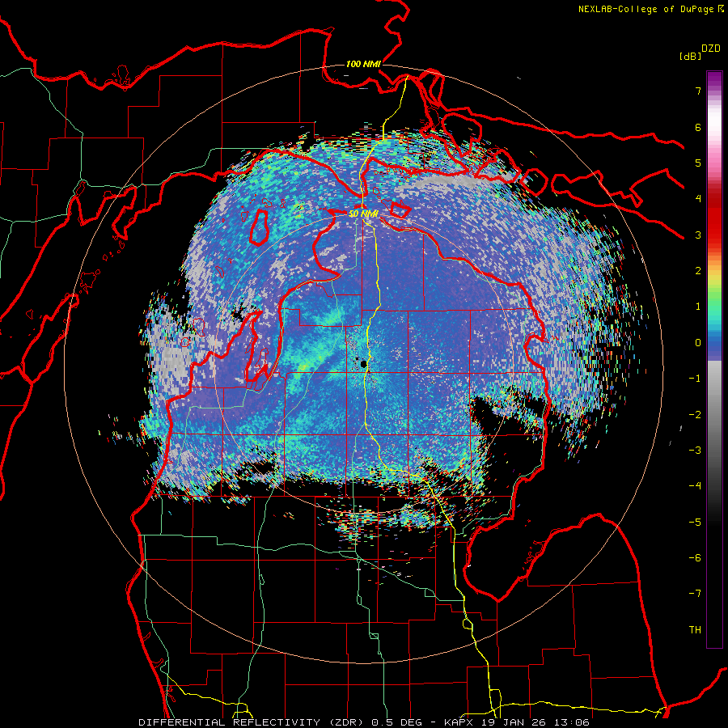
Task: Click the 4 value on the color scale
Action: 698,199
